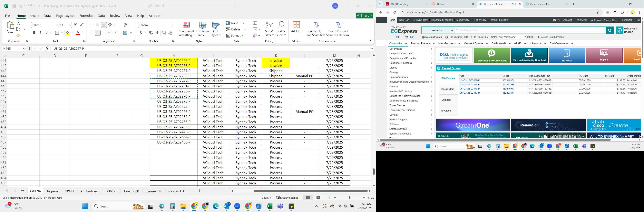Screen dimensions: 644x212
Task: Apply Percent Style number format
Action: pyautogui.click(x=151, y=33)
